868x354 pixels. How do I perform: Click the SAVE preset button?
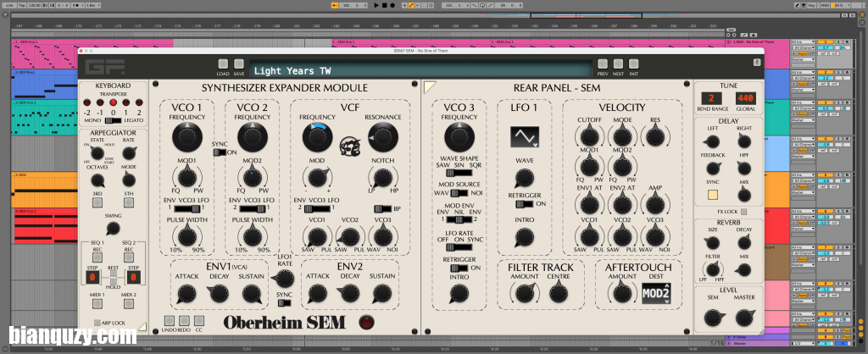click(238, 64)
